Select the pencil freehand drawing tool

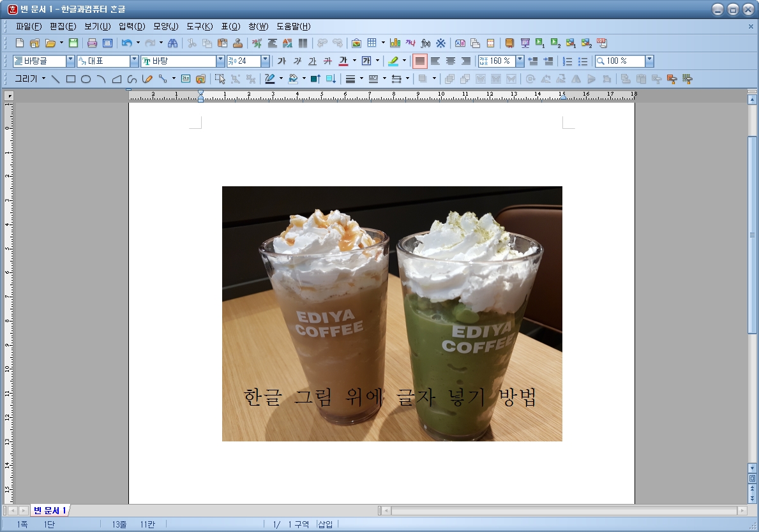[147, 79]
